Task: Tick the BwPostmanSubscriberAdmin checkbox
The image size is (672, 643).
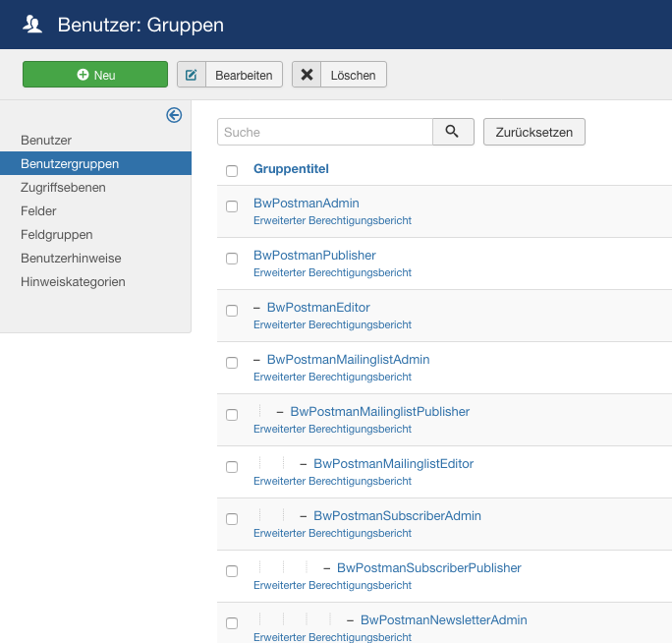Action: [x=232, y=519]
